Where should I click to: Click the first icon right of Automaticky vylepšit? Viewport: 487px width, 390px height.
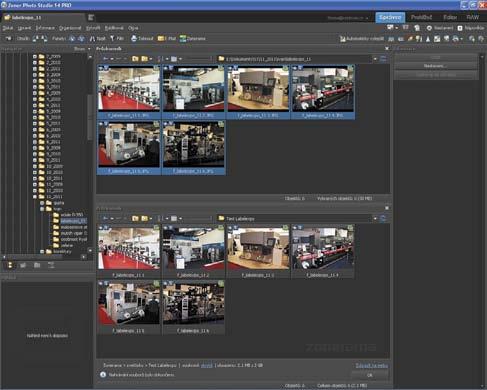[x=391, y=39]
